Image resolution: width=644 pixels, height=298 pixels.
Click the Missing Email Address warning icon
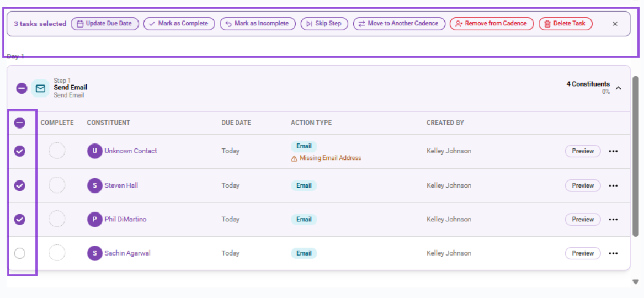click(x=294, y=158)
